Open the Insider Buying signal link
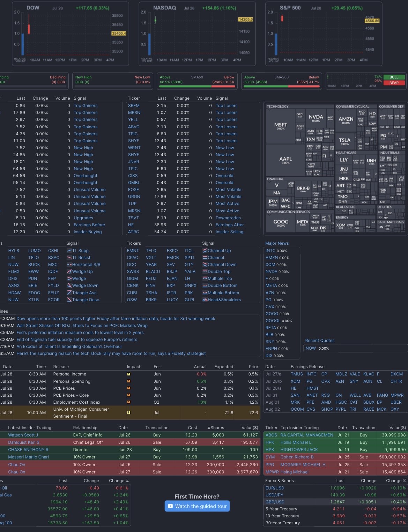The height and width of the screenshot is (532, 408). pos(88,232)
